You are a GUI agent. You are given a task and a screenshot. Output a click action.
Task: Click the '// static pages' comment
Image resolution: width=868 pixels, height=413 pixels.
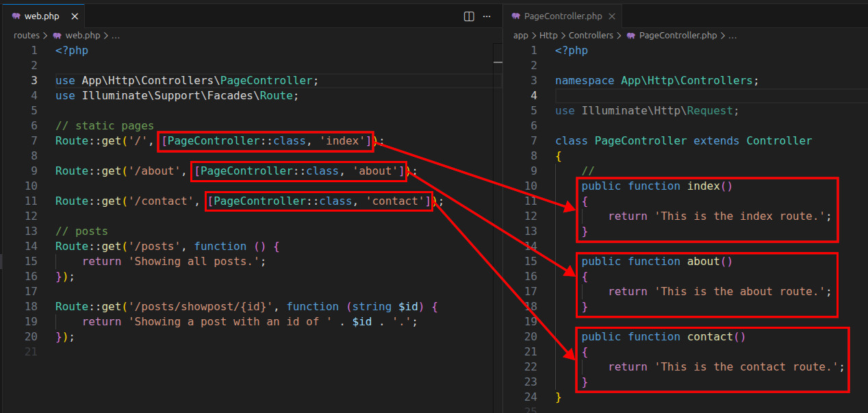(x=105, y=126)
